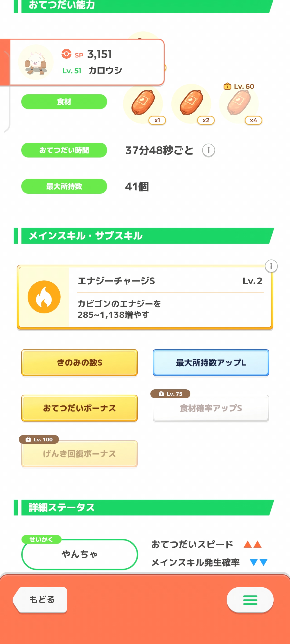The height and width of the screenshot is (644, 290).
Task: Tap the info icon beside おてつだい時間
Action: point(208,150)
